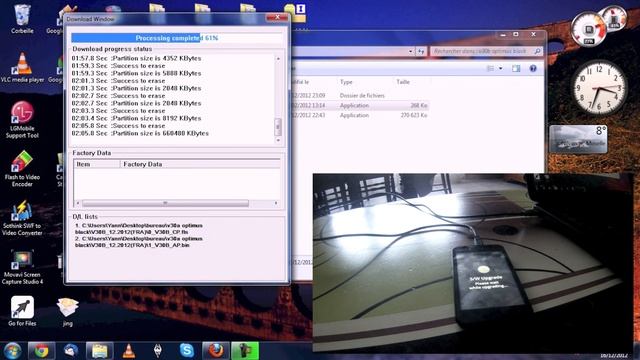Open Skype from the taskbar
This screenshot has width=640, height=360.
pyautogui.click(x=187, y=351)
